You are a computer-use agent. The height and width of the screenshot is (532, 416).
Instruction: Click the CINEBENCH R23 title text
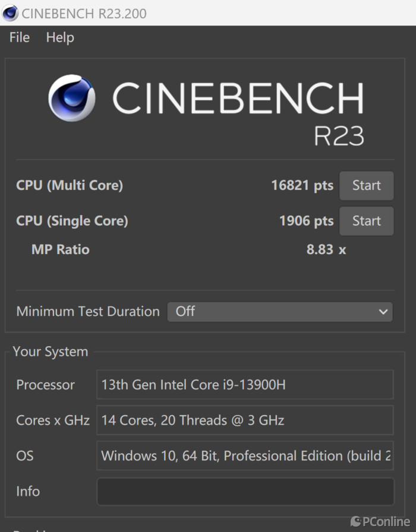(x=238, y=99)
